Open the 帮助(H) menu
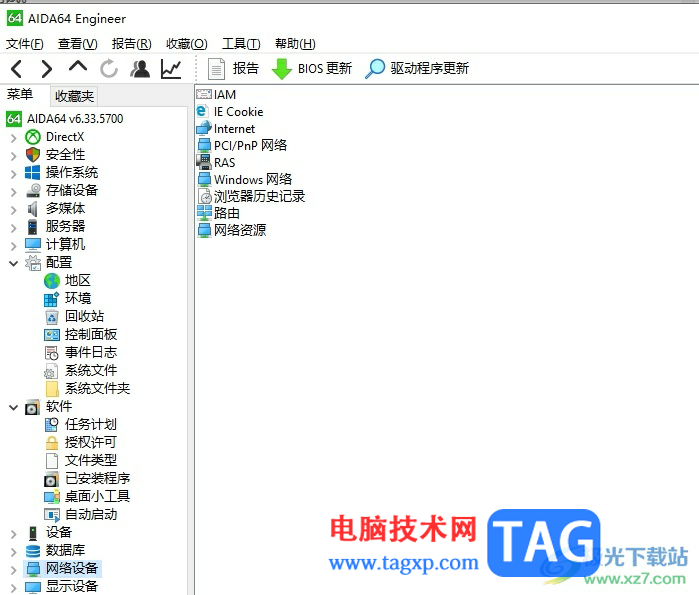Viewport: 699px width, 595px height. tap(295, 44)
